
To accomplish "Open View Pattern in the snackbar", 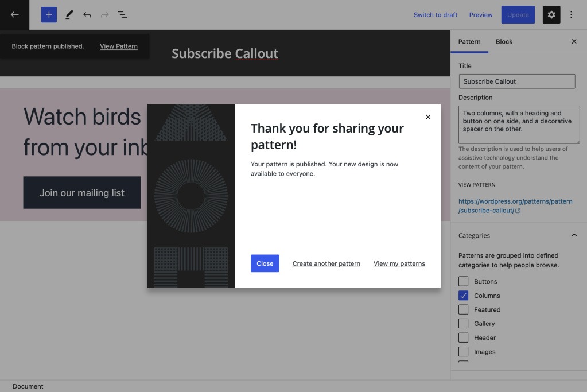I will tap(119, 46).
